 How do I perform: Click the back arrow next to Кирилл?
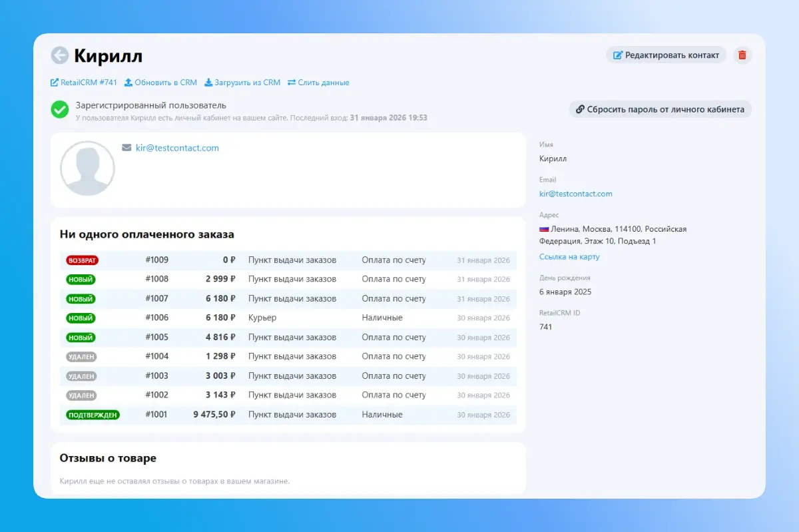pyautogui.click(x=60, y=55)
